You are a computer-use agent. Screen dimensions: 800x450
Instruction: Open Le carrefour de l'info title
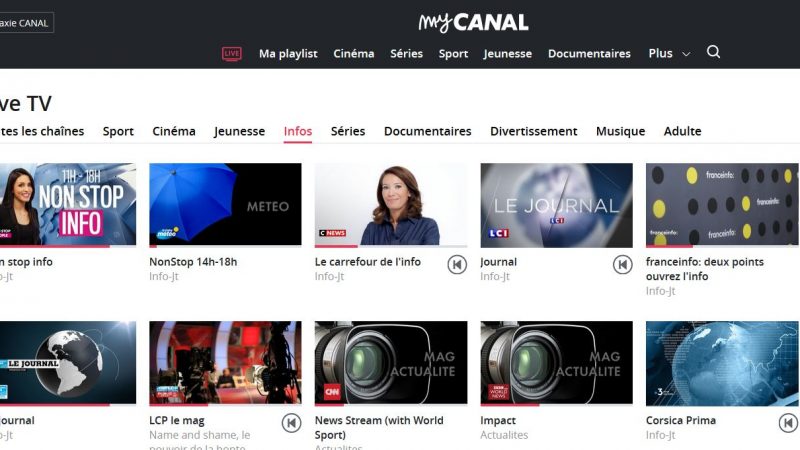click(x=368, y=262)
